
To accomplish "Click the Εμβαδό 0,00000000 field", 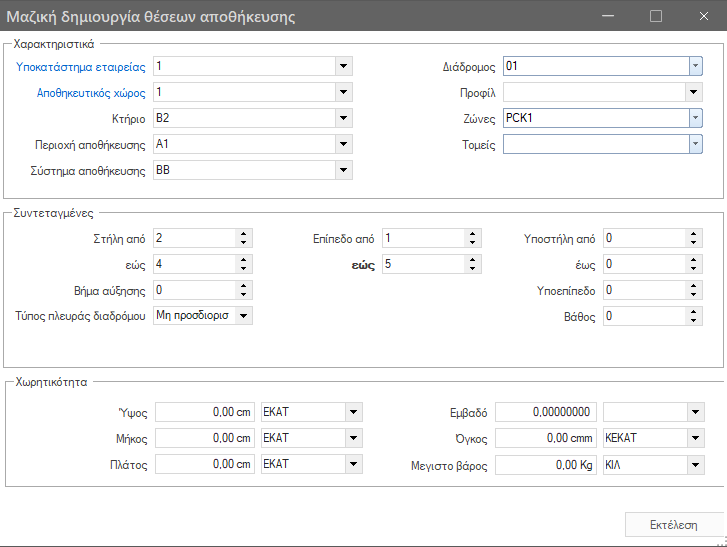I will coord(546,412).
